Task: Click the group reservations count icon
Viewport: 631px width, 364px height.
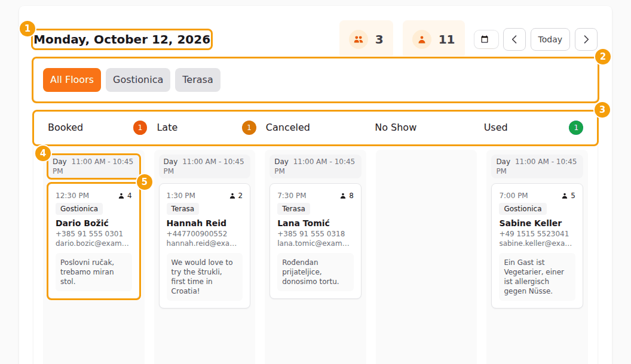Action: pyautogui.click(x=358, y=39)
